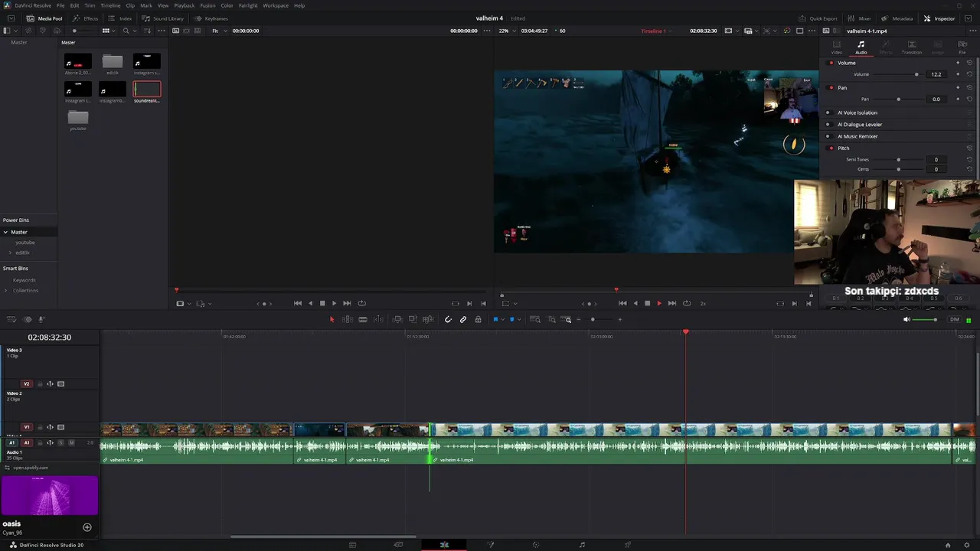Open the Quick Export button
Image resolution: width=980 pixels, height=551 pixels.
[818, 18]
